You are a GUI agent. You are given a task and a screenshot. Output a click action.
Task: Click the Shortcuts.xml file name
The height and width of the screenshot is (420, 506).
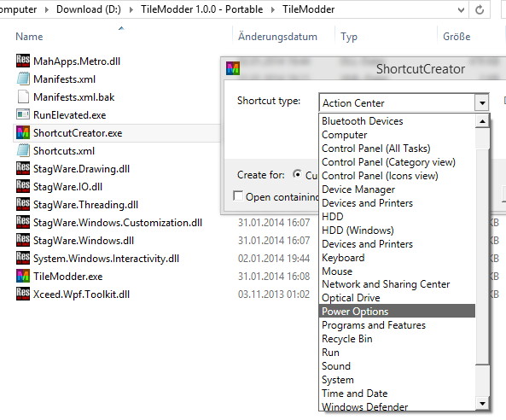[64, 151]
